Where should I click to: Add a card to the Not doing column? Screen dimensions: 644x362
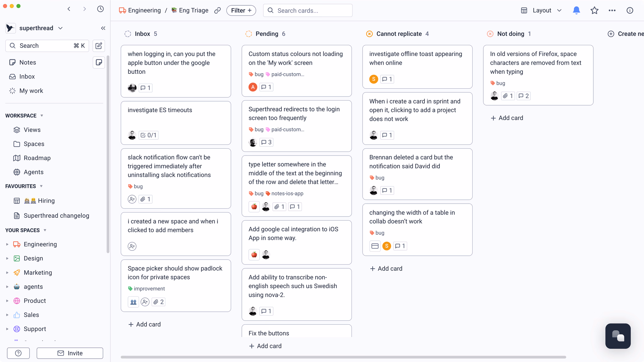tap(507, 118)
